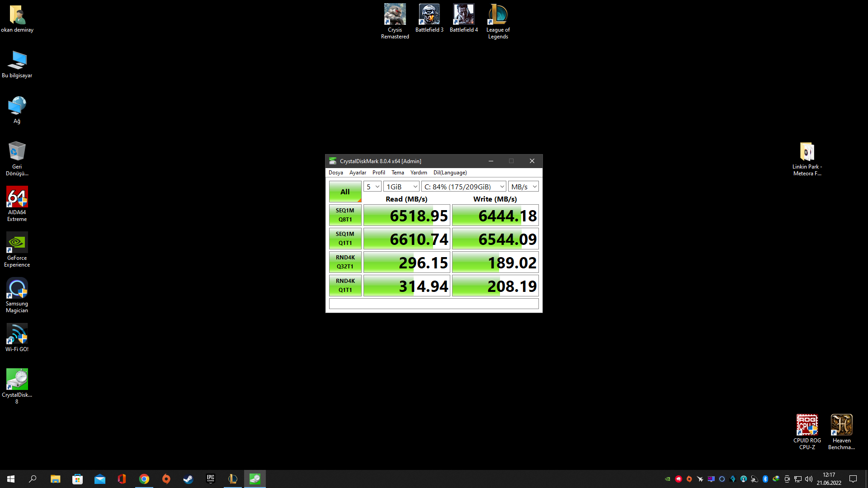Open the GeForce Experience desktop icon
The width and height of the screenshot is (868, 488).
pos(17,243)
